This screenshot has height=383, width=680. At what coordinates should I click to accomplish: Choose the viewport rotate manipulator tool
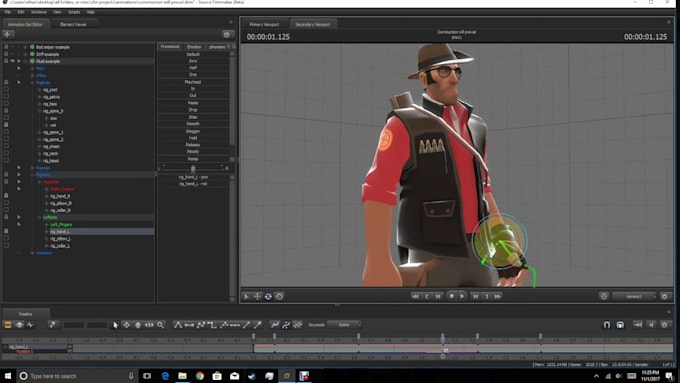pos(268,296)
